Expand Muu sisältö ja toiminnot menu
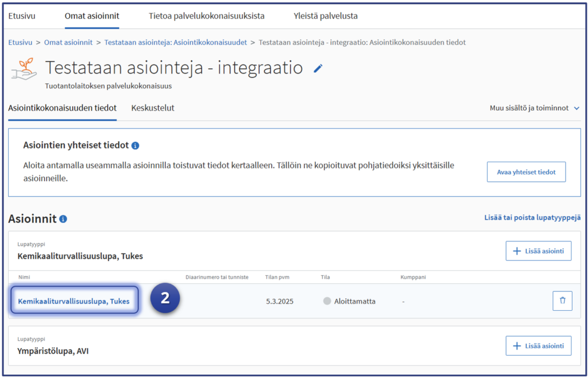The width and height of the screenshot is (588, 378). point(534,108)
